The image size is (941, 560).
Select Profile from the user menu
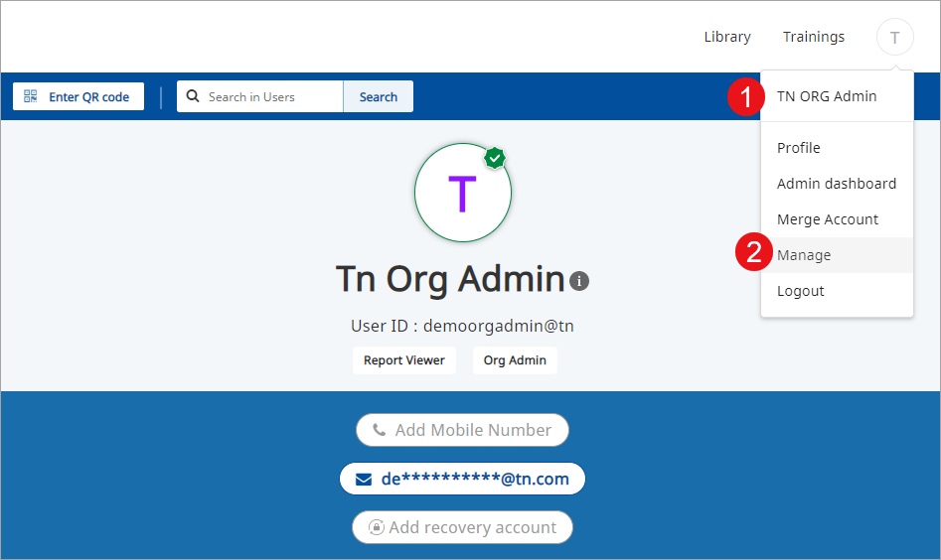click(x=798, y=148)
